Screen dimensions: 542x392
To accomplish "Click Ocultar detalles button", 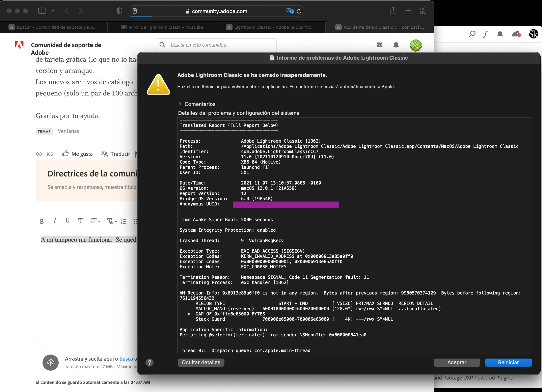I will (201, 362).
